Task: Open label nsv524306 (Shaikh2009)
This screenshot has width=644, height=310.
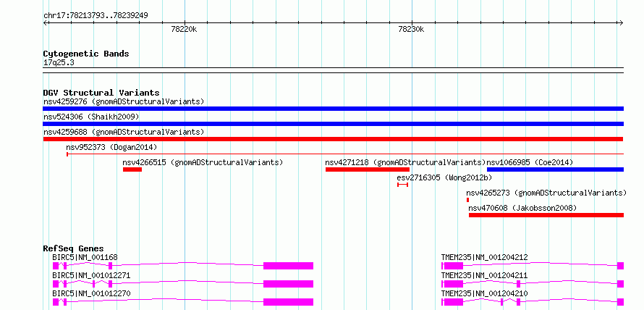Action: click(91, 117)
